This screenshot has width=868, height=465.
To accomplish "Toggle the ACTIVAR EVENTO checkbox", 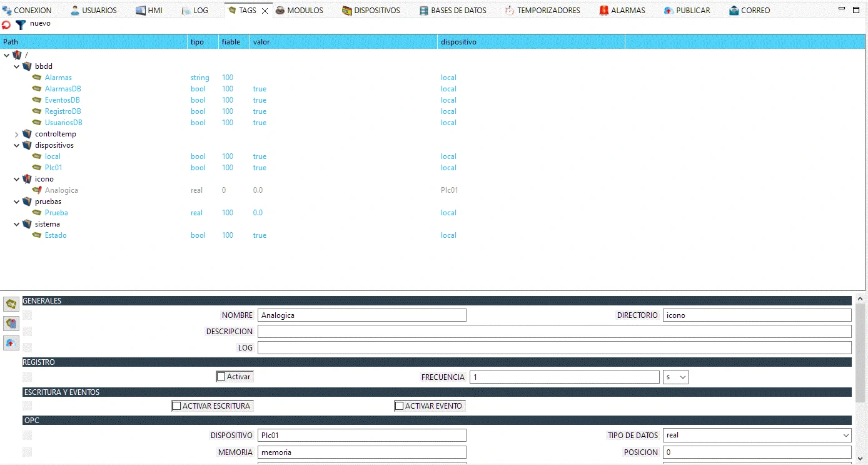I will [x=399, y=406].
